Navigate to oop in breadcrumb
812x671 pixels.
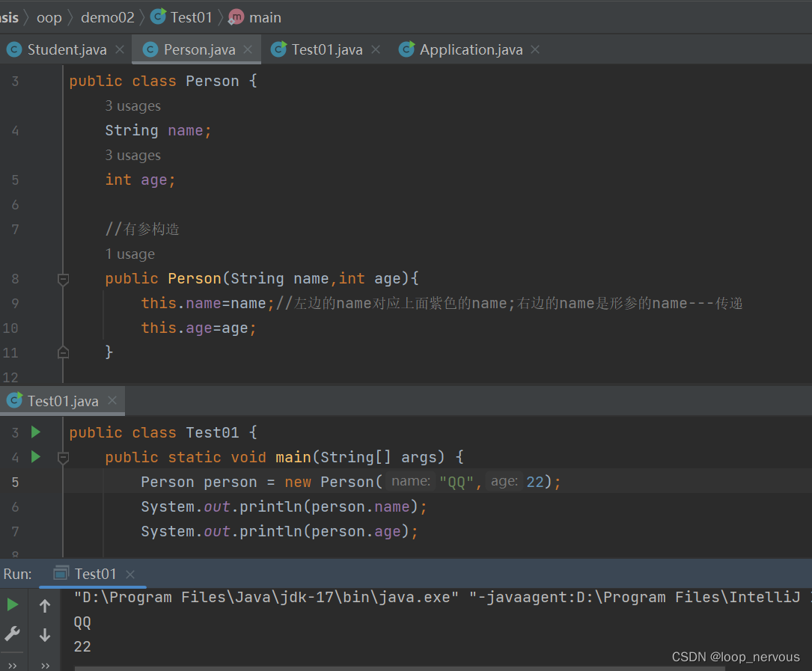49,18
